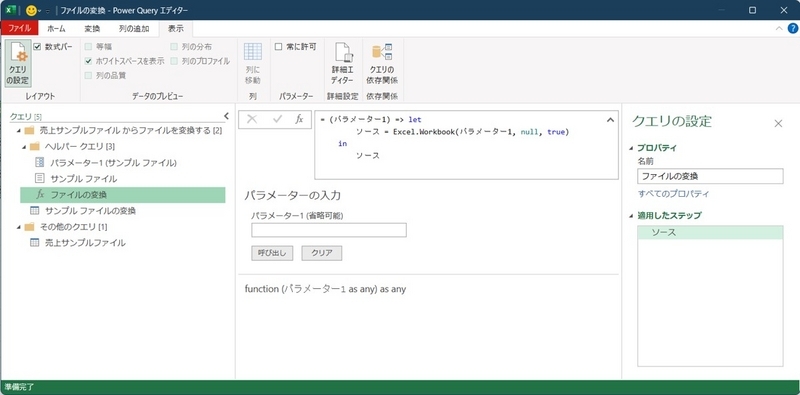Switch to the 変換 tab
This screenshot has width=800, height=395.
(x=92, y=29)
